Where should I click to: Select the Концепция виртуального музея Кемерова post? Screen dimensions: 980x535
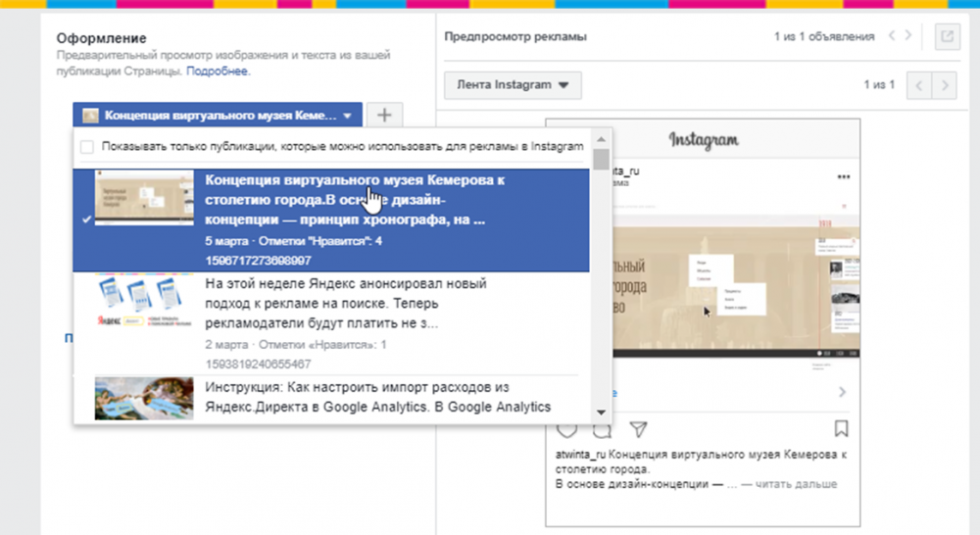point(331,220)
